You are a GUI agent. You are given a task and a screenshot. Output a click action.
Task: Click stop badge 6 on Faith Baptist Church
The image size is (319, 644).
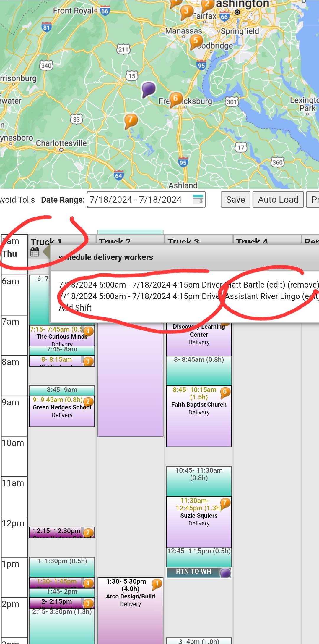click(x=225, y=392)
